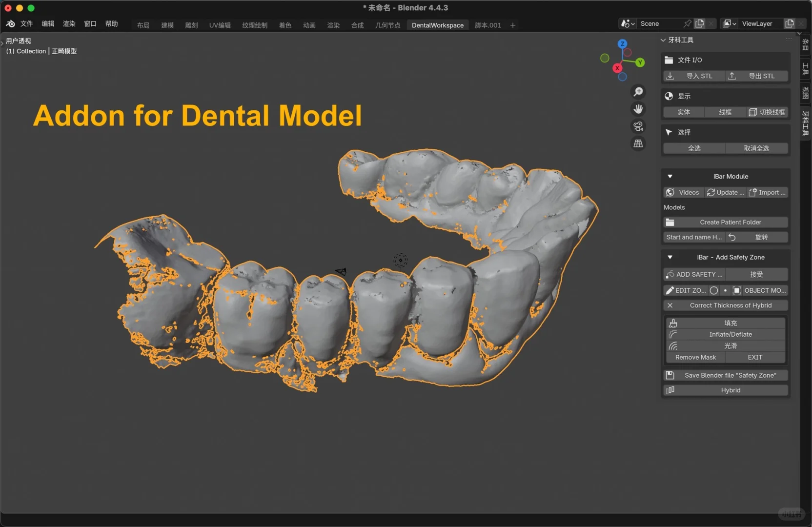
Task: Open the Blender logo menu
Action: tap(10, 23)
